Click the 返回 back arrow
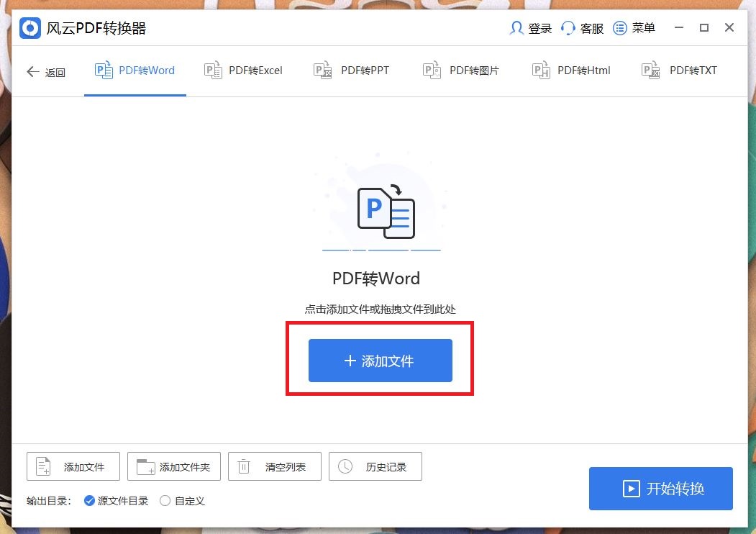756x534 pixels. (x=33, y=72)
